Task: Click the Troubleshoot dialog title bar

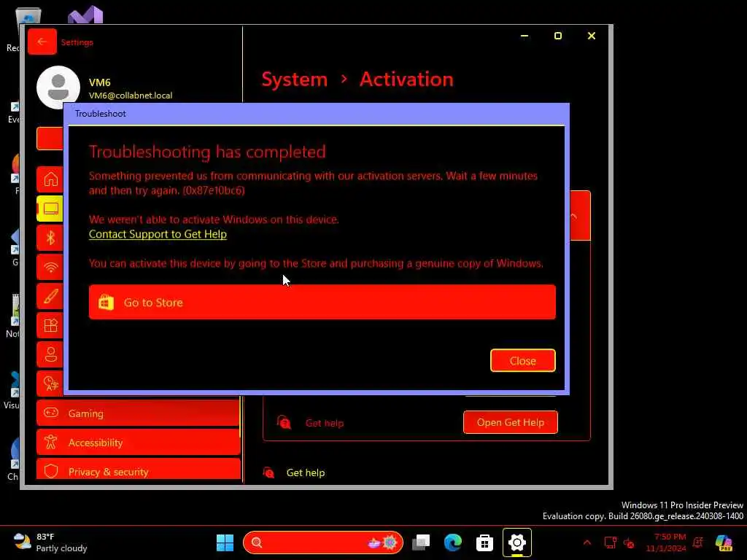Action: pos(317,114)
